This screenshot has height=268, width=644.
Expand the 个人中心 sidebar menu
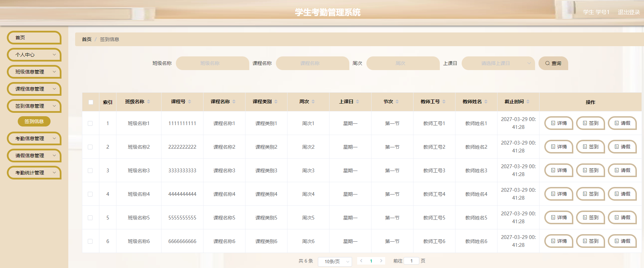(x=34, y=55)
